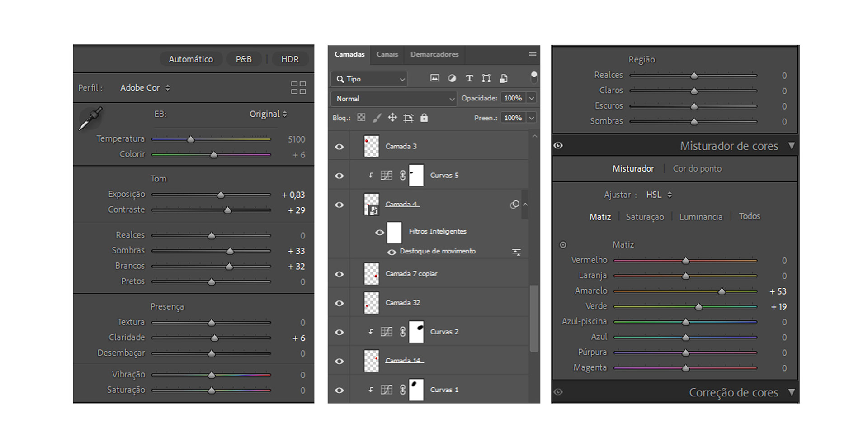This screenshot has width=868, height=448.
Task: Lock layer position move icon
Action: [392, 118]
